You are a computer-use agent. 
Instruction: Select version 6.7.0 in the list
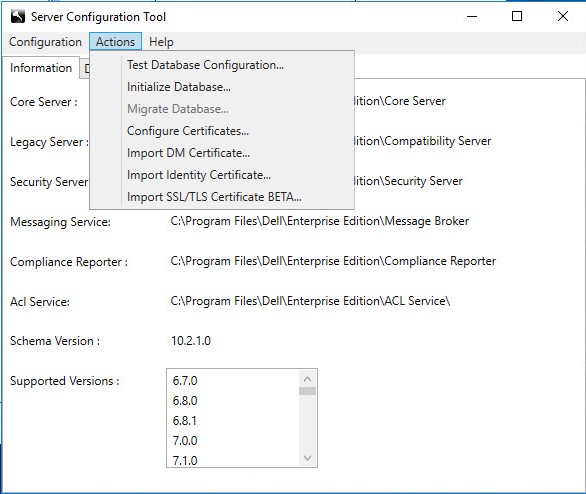coord(185,381)
